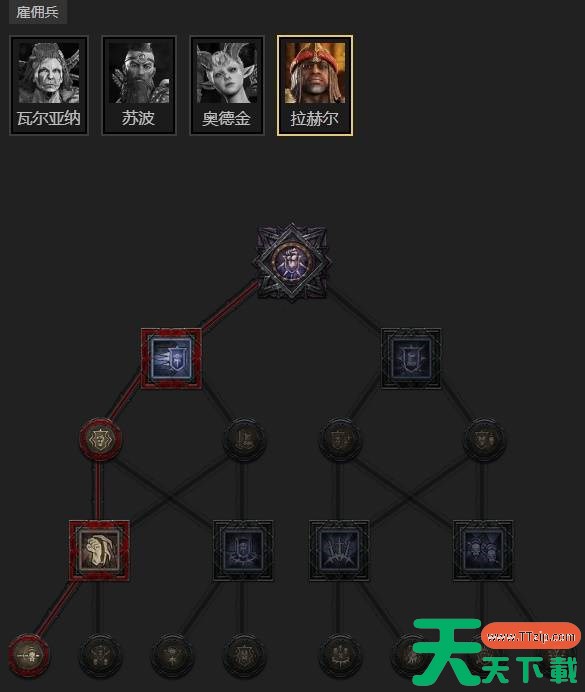
Task: Select the highlighted 拉赫尔 mercenary
Action: pyautogui.click(x=315, y=85)
